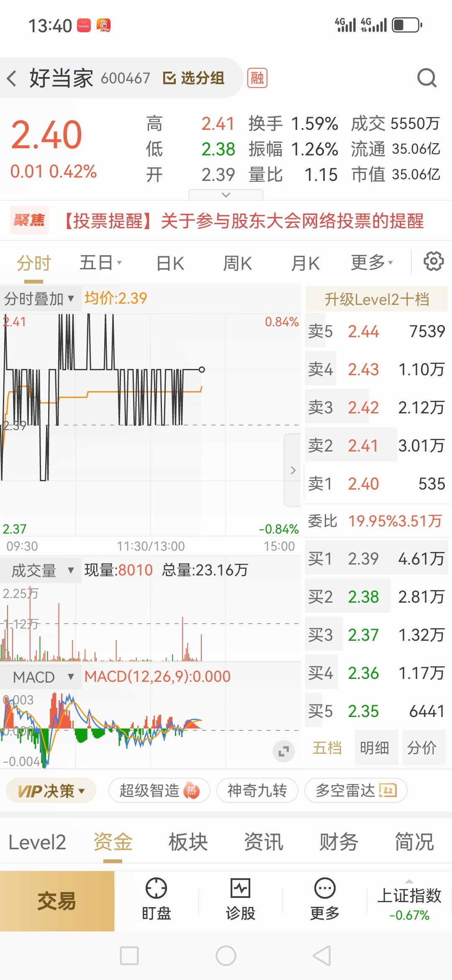Open 成交量 indicator dropdown
Viewport: 452px width, 980px height.
click(40, 570)
